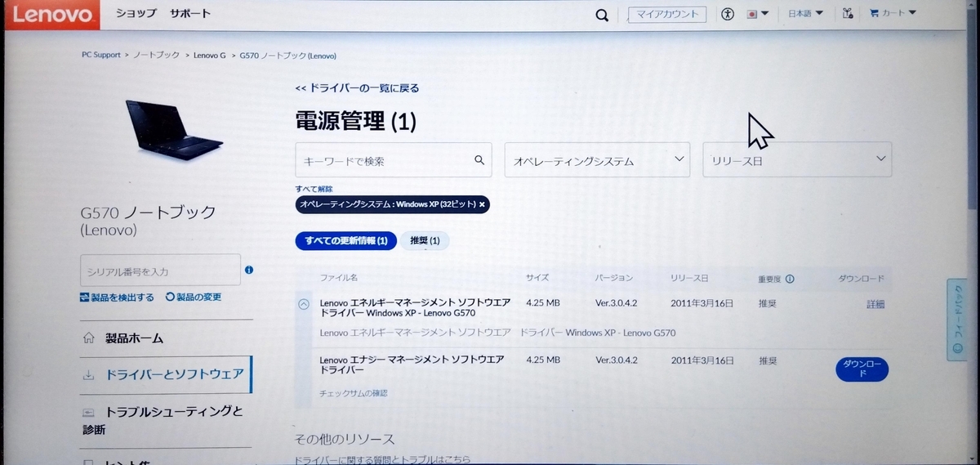Remove the Windows XP (32ビット) filter chip
The width and height of the screenshot is (980, 465).
pos(482,204)
